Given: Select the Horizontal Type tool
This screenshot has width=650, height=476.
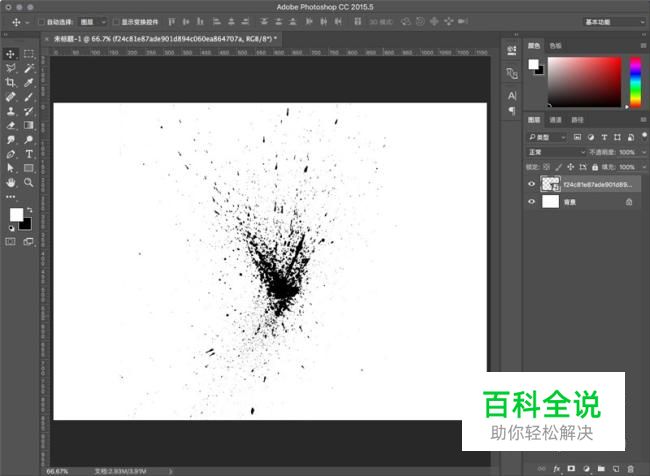Looking at the screenshot, I should [29, 154].
